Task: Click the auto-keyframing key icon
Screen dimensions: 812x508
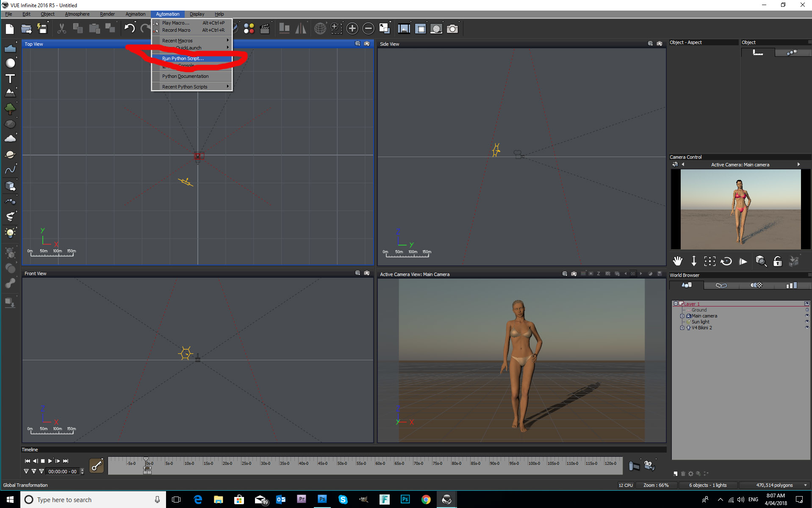Action: click(x=97, y=466)
